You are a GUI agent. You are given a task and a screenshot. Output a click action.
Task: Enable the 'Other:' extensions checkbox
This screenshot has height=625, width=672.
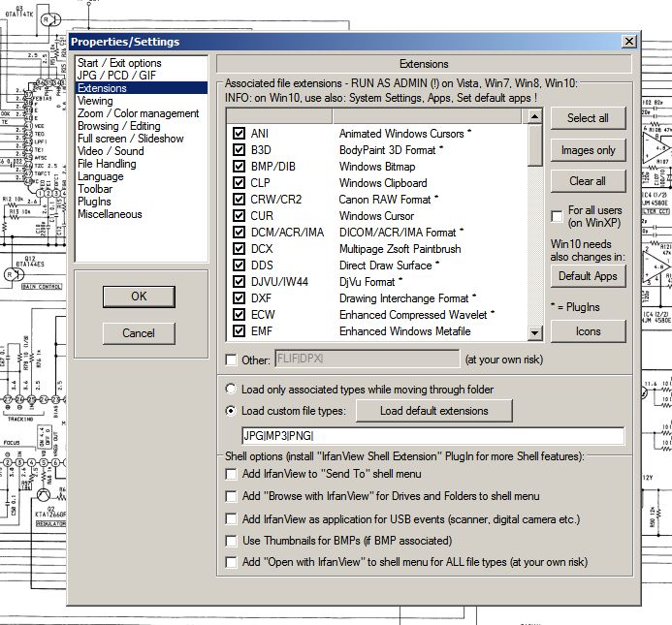(231, 359)
